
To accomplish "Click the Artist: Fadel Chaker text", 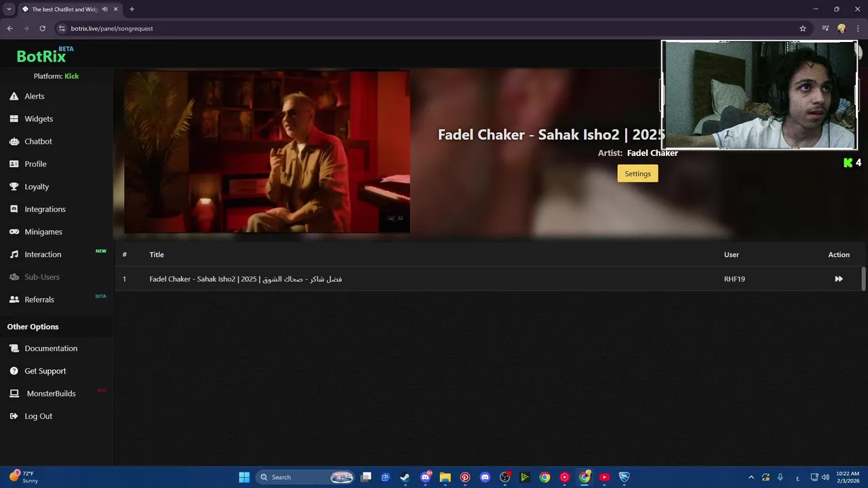I will tap(637, 153).
